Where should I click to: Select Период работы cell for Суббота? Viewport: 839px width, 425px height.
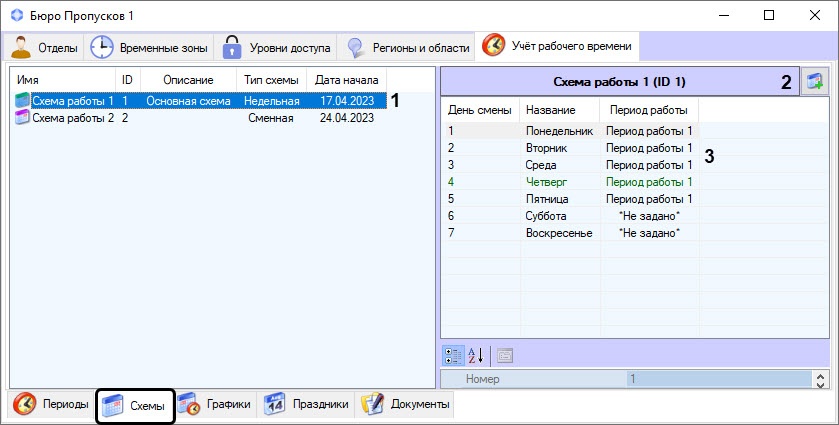click(649, 216)
